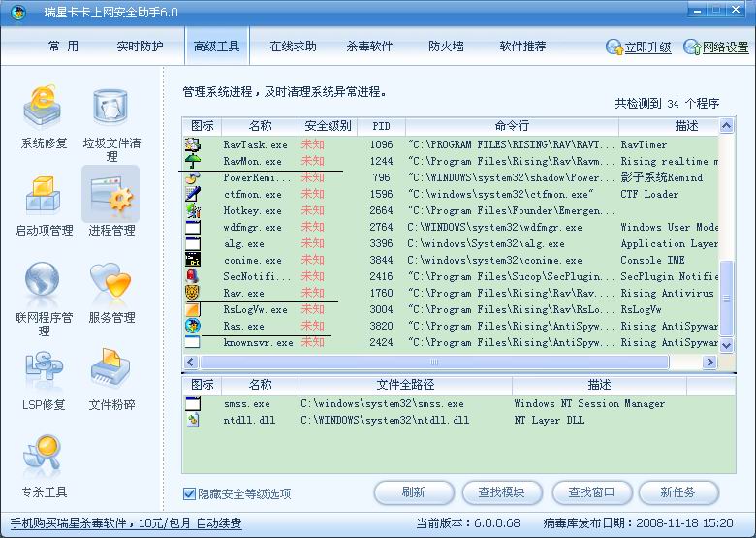Click the RavTask.exe process icon
Screen dimensions: 756x538
point(193,144)
